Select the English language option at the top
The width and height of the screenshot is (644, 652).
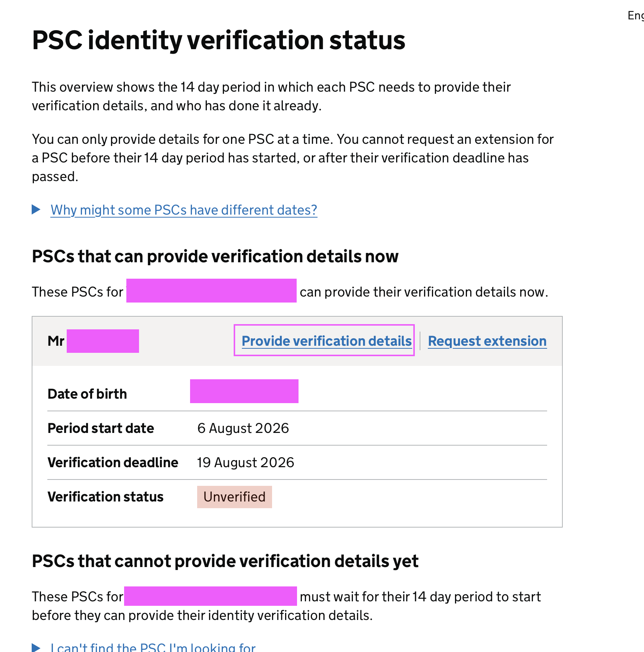pyautogui.click(x=636, y=15)
